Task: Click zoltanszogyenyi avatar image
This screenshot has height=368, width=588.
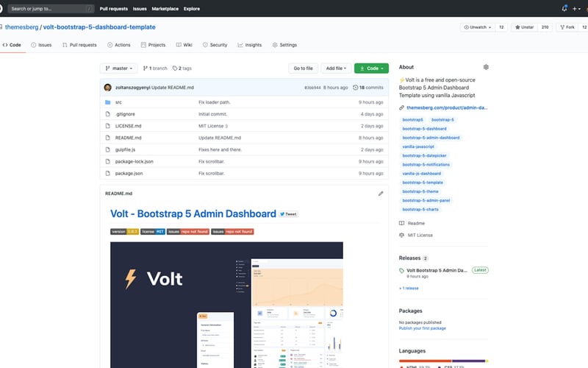Action: click(x=107, y=88)
